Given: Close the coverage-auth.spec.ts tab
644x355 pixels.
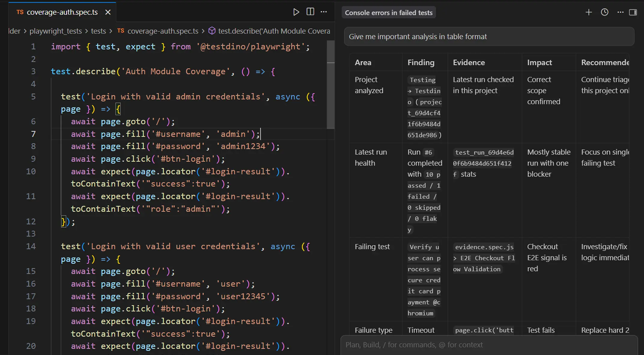Looking at the screenshot, I should [x=108, y=12].
